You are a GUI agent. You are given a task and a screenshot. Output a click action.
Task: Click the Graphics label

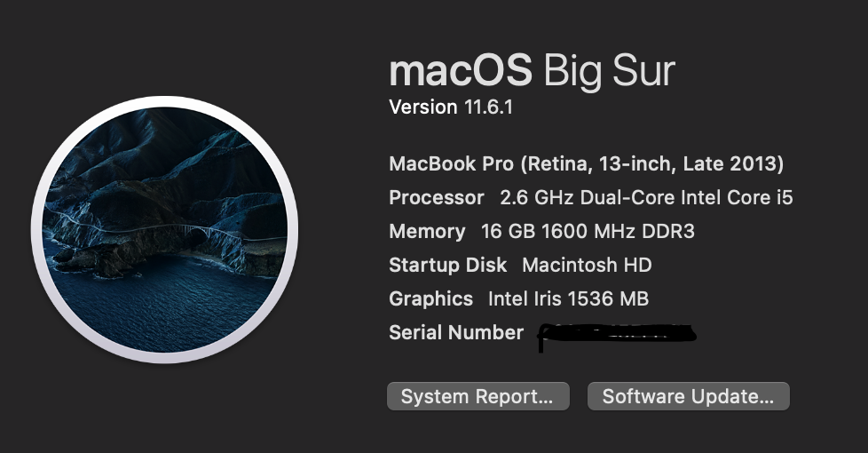[x=431, y=299]
